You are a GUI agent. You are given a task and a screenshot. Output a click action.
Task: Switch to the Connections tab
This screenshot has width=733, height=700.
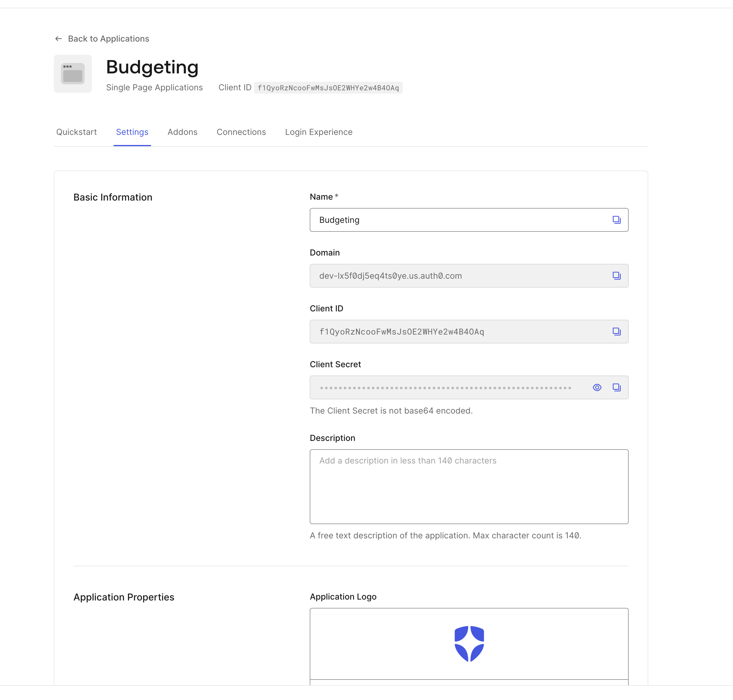point(241,132)
